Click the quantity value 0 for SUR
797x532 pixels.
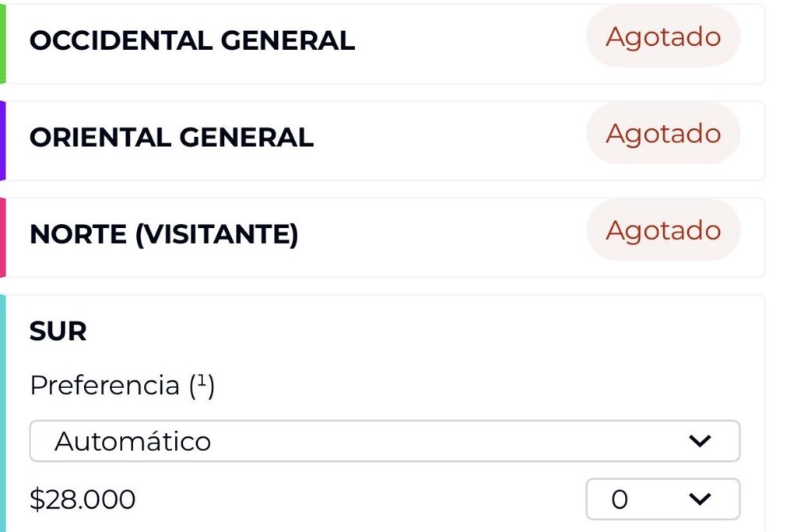[620, 499]
